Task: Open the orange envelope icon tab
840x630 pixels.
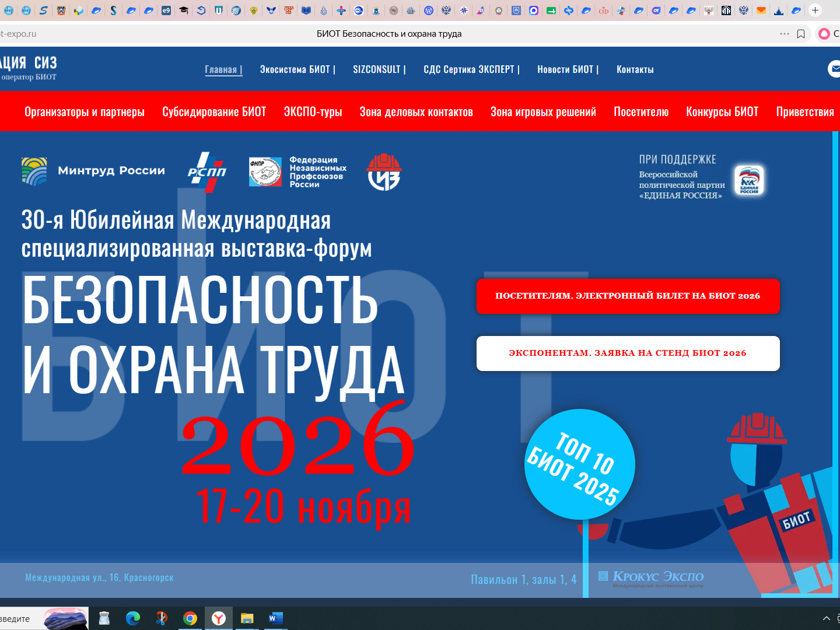Action: click(x=761, y=10)
